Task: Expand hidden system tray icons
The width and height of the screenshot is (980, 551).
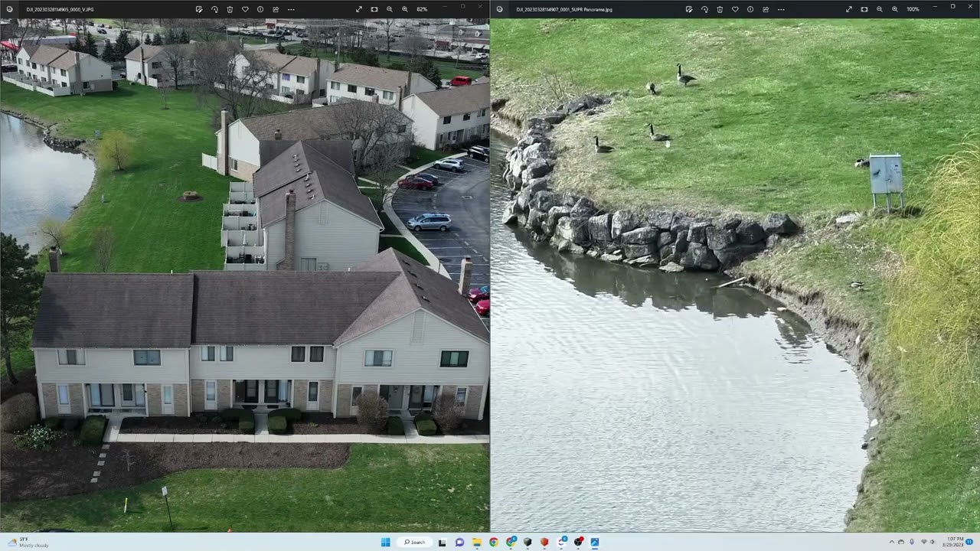Action: pos(891,542)
